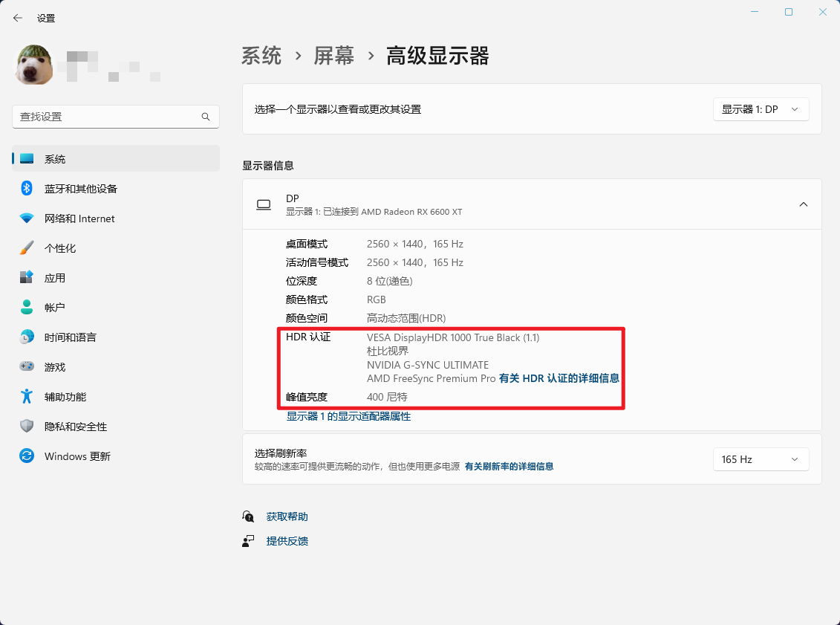Open Bluetooth and other devices settings
840x625 pixels.
27,188
